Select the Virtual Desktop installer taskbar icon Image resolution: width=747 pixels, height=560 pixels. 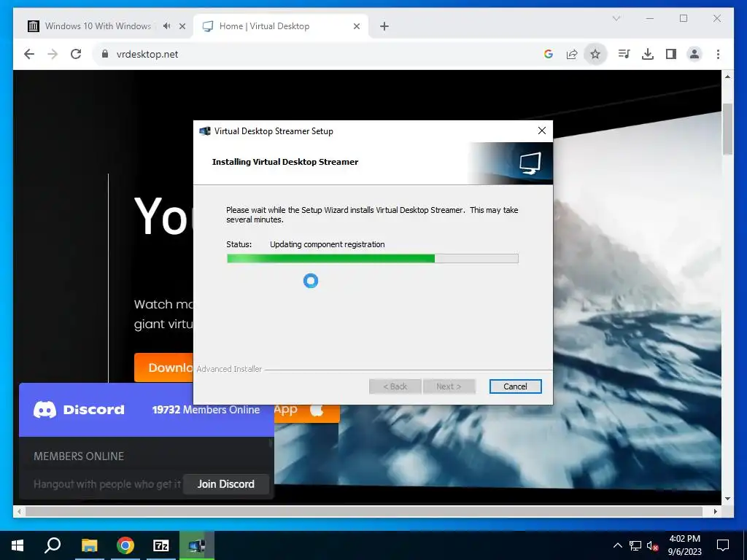197,545
